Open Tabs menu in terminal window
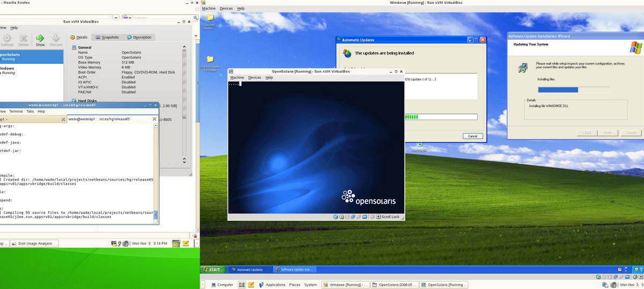 (x=30, y=111)
